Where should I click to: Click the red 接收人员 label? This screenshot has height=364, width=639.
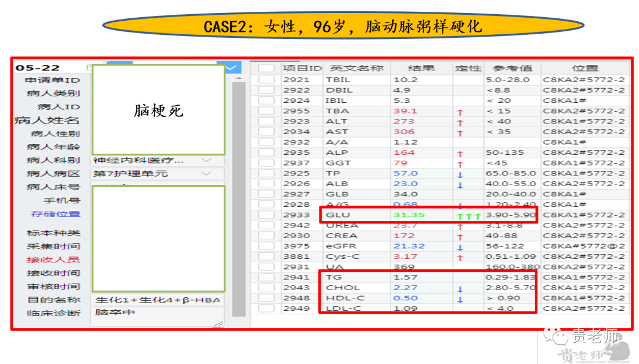53,259
